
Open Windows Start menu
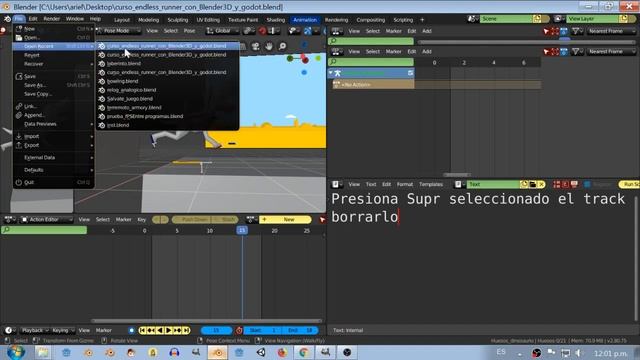coord(15,352)
